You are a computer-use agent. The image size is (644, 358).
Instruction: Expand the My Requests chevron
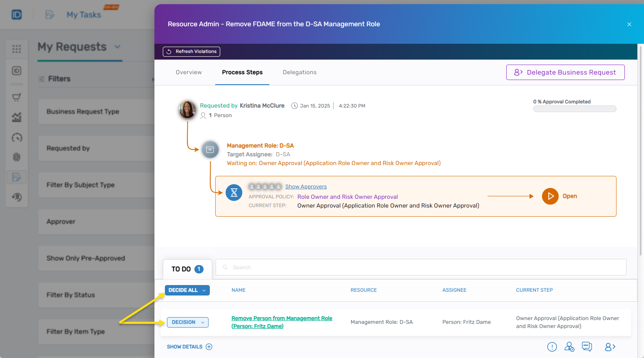[x=117, y=47]
